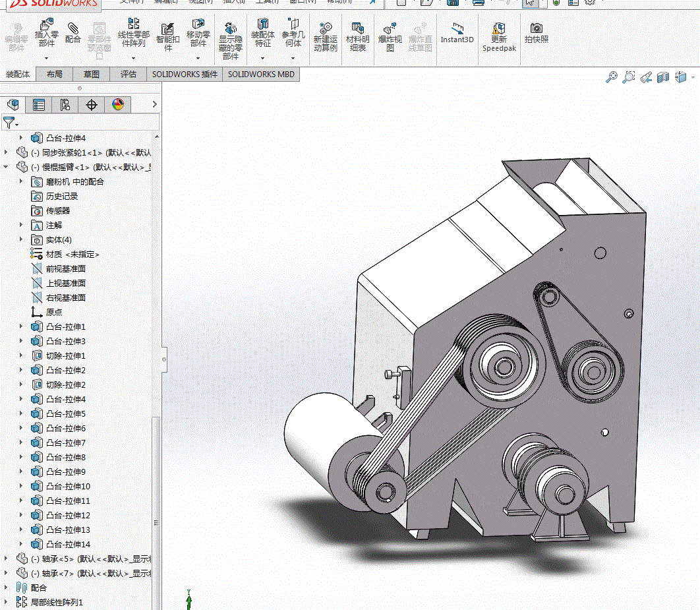Collapse the 慢棍摇臂<1> component tree node
This screenshot has height=610, width=700.
[7, 167]
